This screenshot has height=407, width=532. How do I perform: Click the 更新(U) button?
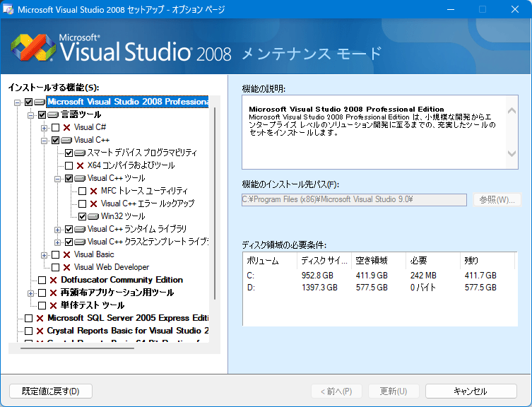(394, 391)
